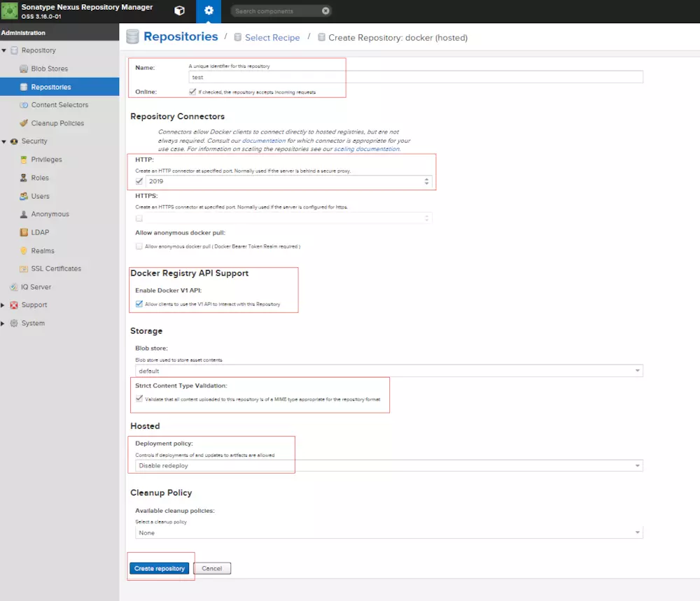Click the repository Name input field
Screen dimensions: 700x601
click(x=416, y=77)
